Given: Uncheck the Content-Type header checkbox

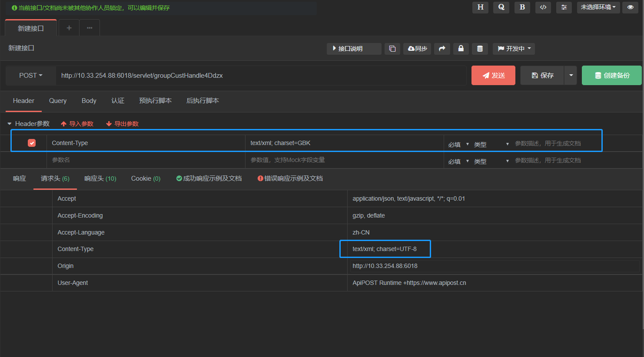Looking at the screenshot, I should point(32,143).
